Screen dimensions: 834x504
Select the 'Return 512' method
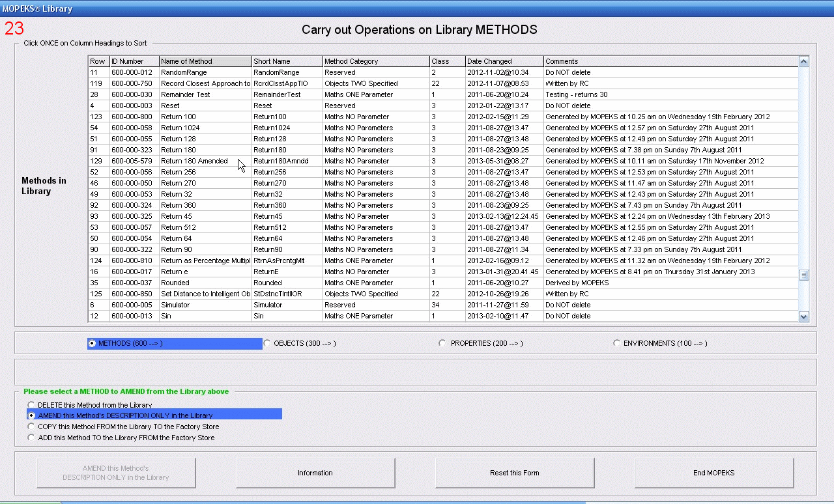click(178, 227)
